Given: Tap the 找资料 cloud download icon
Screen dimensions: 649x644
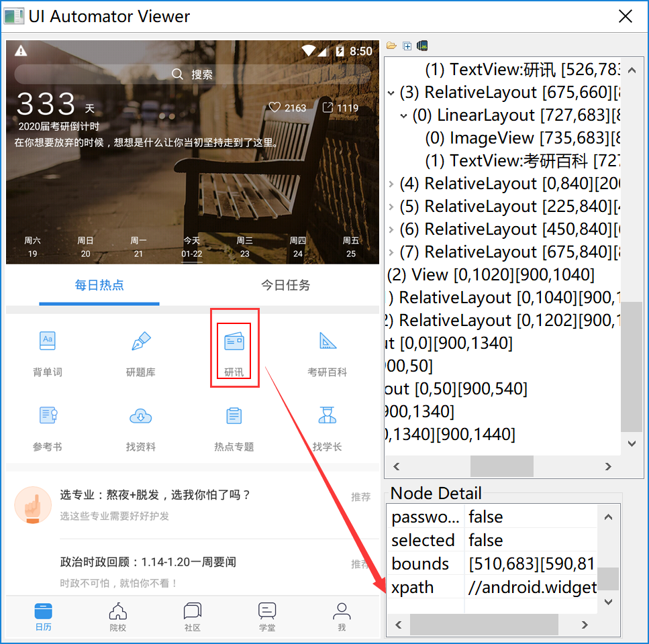Looking at the screenshot, I should (141, 416).
